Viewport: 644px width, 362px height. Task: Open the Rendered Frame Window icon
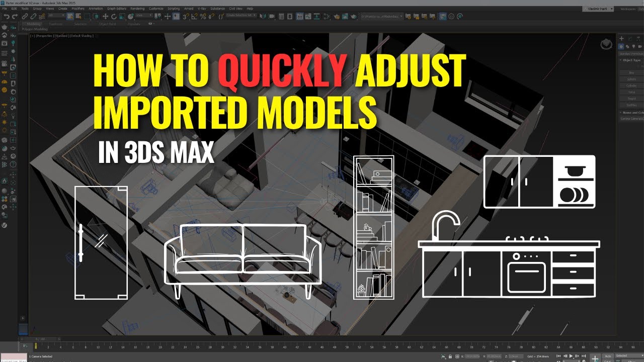pyautogui.click(x=345, y=16)
